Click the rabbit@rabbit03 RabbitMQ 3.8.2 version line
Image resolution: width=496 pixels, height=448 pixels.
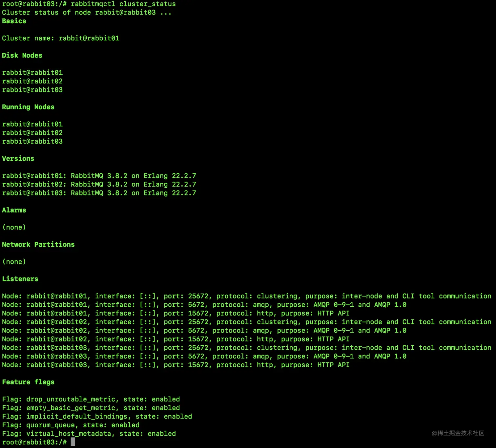point(99,193)
